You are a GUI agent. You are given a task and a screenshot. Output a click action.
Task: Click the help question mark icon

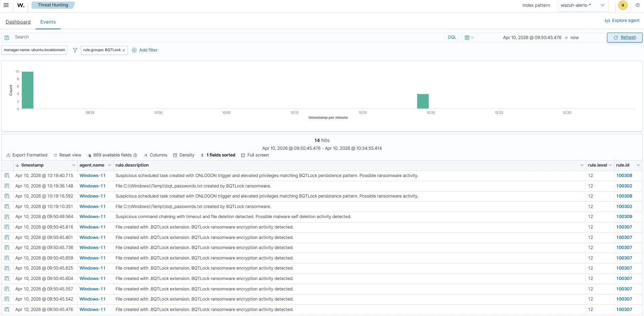pyautogui.click(x=638, y=5)
